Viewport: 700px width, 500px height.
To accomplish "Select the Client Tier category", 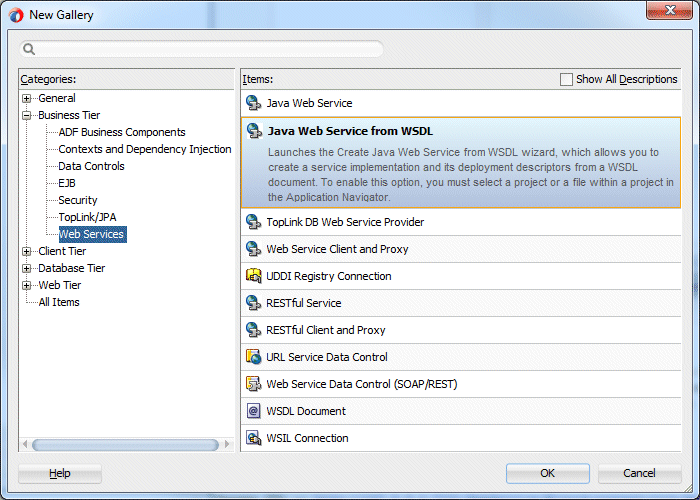I will tap(62, 251).
